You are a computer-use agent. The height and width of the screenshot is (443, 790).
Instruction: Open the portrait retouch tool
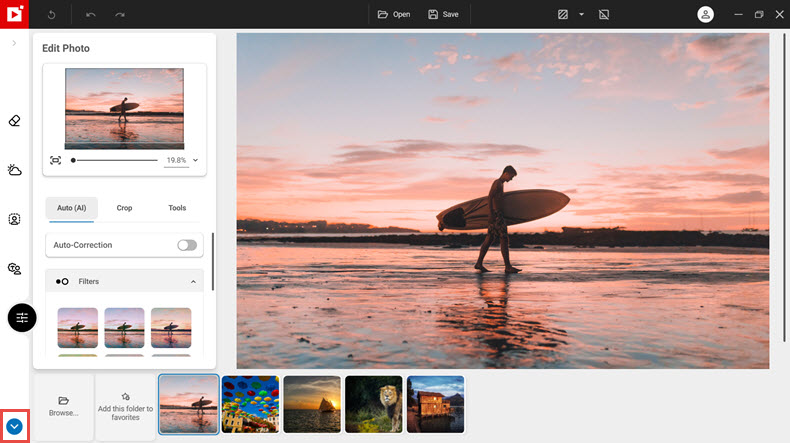14,219
